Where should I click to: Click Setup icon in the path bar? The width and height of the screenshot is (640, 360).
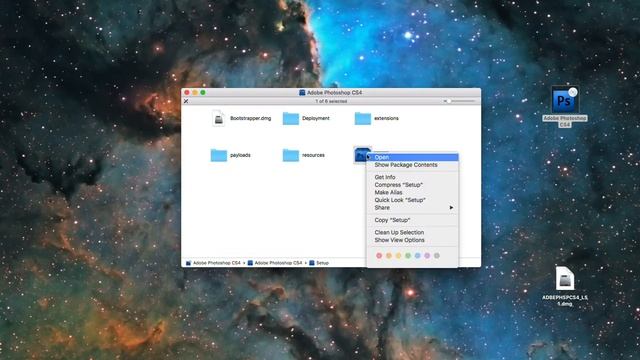pos(312,263)
